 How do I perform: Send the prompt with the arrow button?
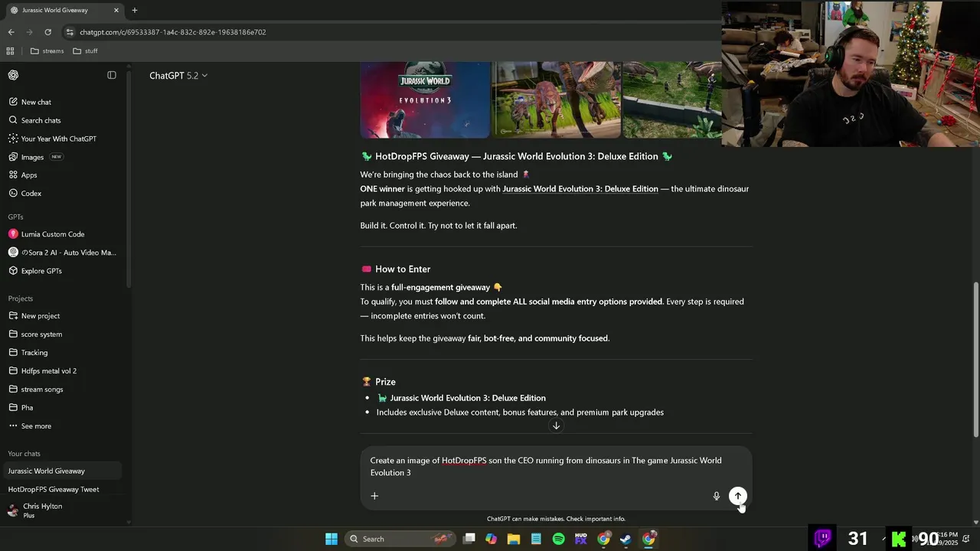click(x=738, y=496)
